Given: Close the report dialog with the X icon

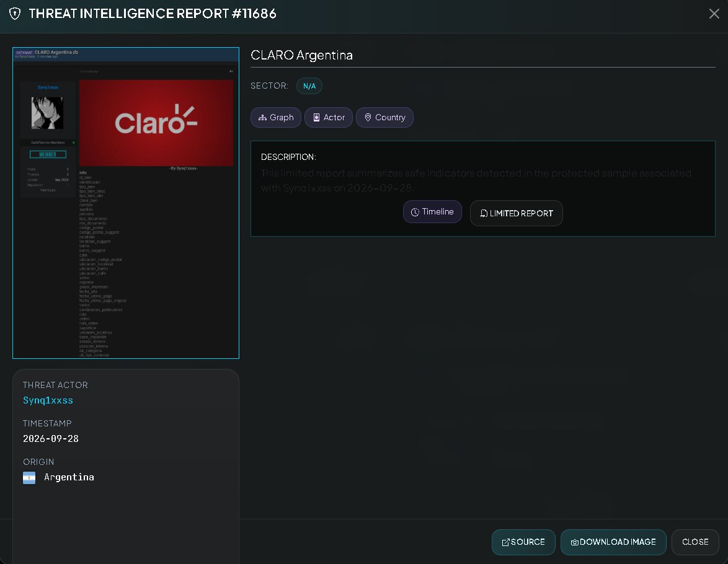Looking at the screenshot, I should 714,14.
